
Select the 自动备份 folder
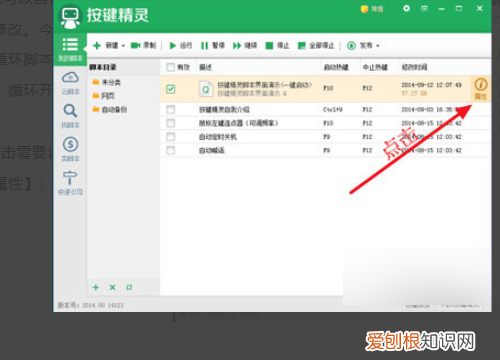(x=110, y=109)
